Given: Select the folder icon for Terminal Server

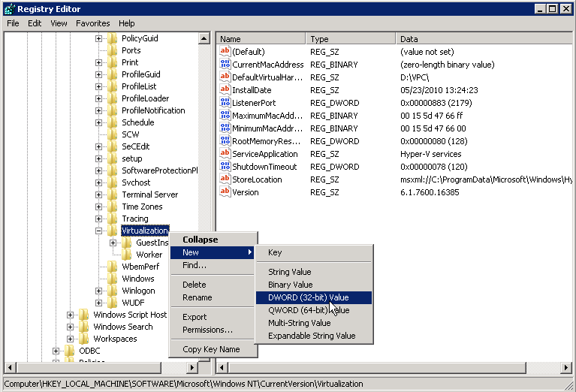Looking at the screenshot, I should tap(113, 194).
